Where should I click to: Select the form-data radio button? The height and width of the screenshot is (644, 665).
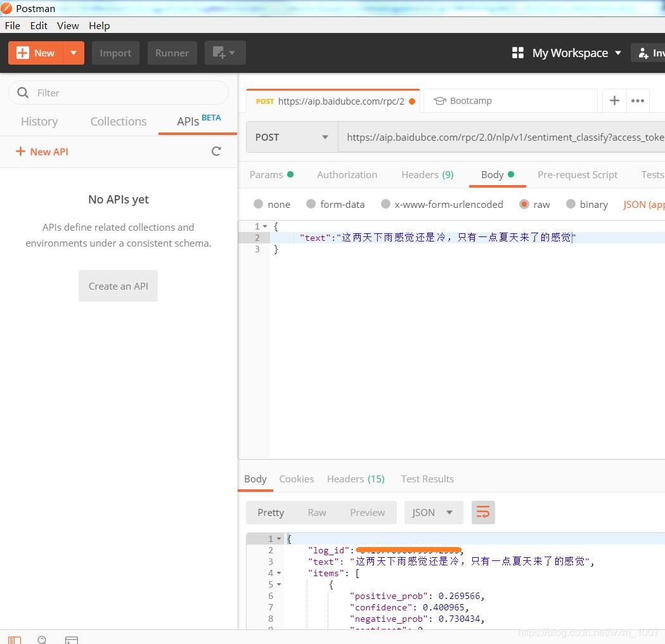pyautogui.click(x=311, y=204)
